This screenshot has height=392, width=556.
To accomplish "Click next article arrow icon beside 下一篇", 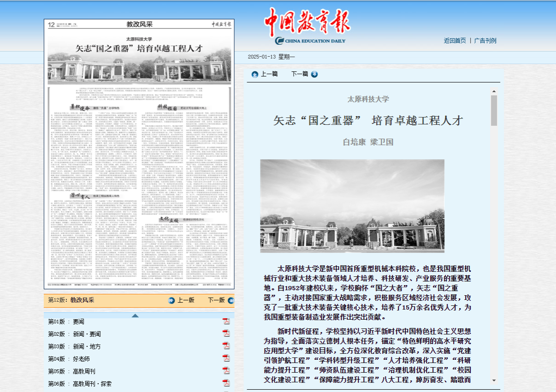I will pyautogui.click(x=314, y=74).
